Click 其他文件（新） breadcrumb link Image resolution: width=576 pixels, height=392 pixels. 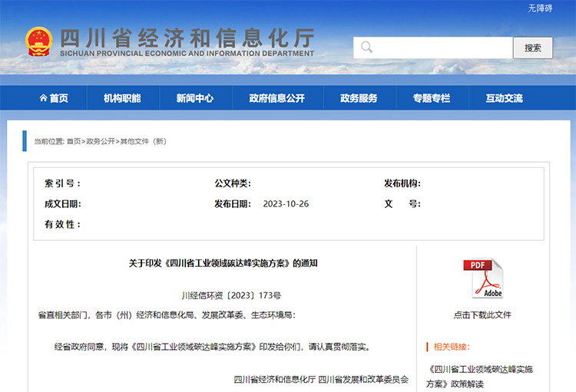tap(143, 141)
